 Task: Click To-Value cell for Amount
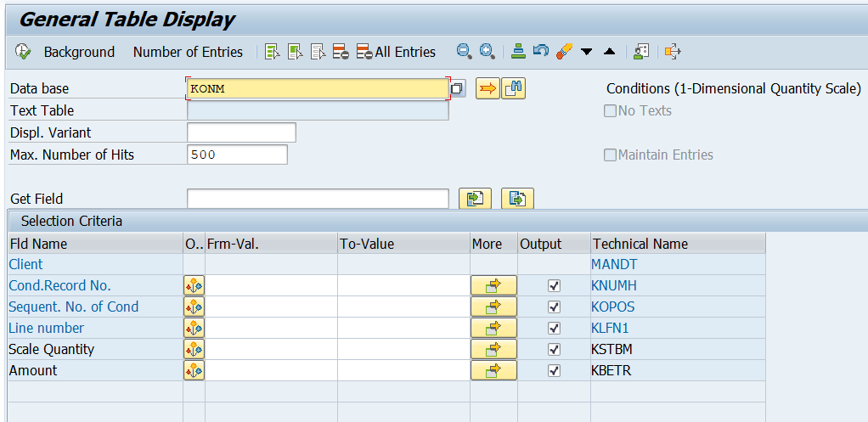click(404, 370)
